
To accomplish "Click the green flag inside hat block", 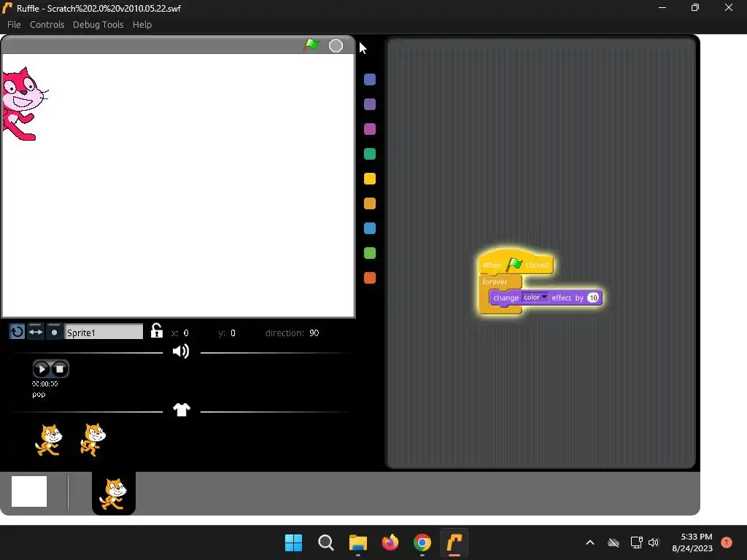I will [x=514, y=264].
